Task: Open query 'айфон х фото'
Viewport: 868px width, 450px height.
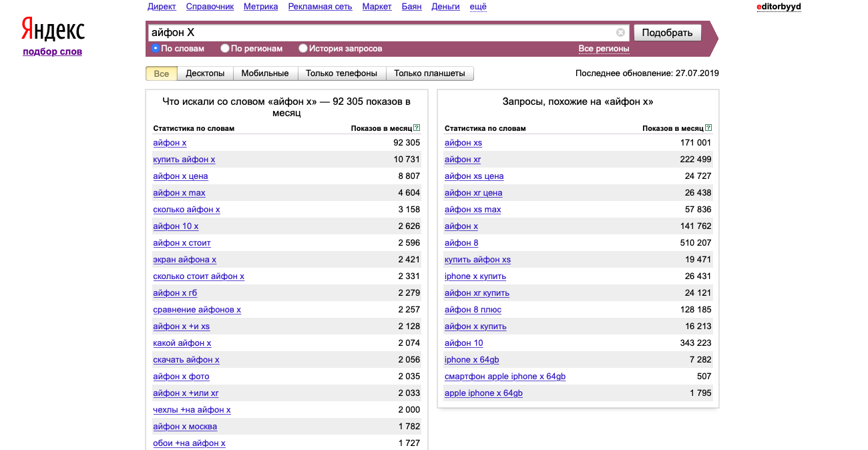Action: click(181, 377)
